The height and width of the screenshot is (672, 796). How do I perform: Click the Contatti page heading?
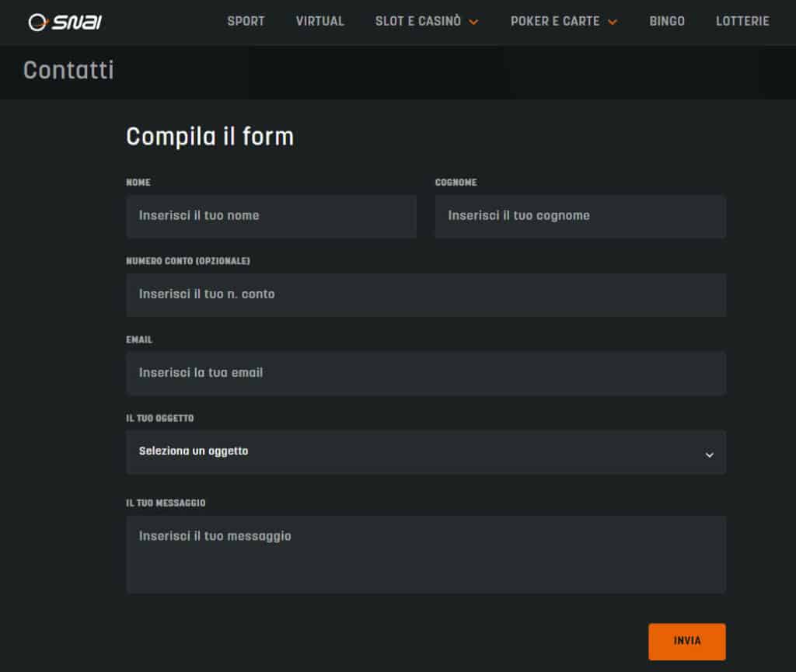[68, 71]
